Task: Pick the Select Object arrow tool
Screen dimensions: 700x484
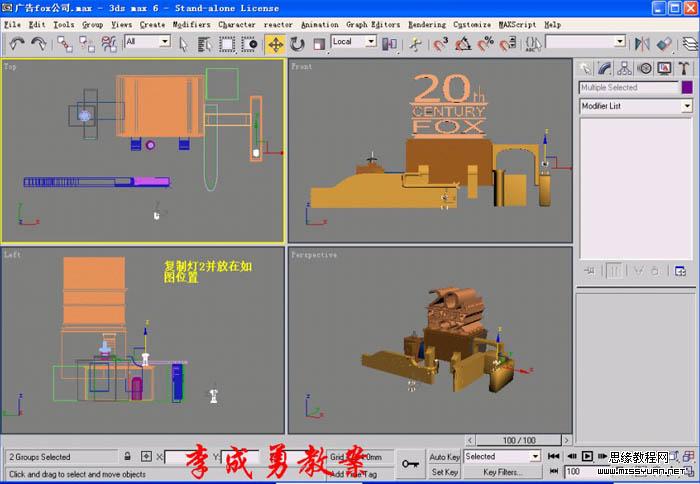Action: coord(183,44)
